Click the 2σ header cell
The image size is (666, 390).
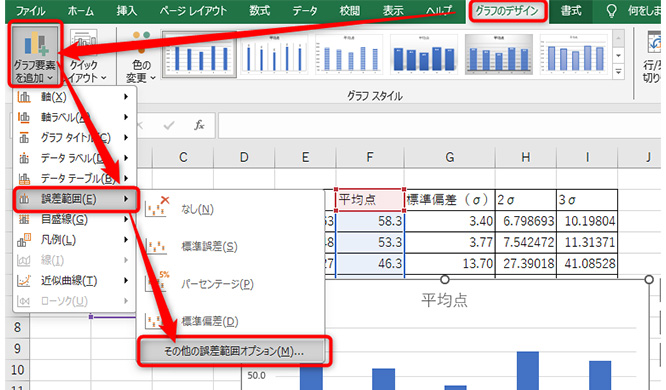(x=526, y=200)
